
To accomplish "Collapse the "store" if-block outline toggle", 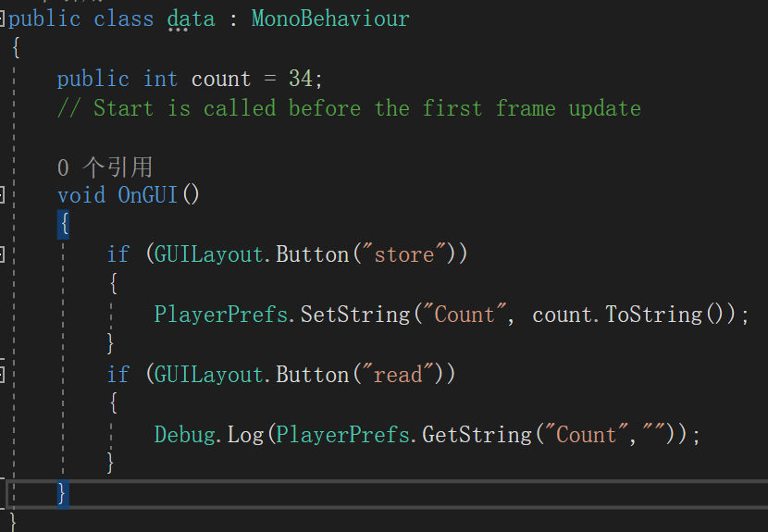I will 2,254.
